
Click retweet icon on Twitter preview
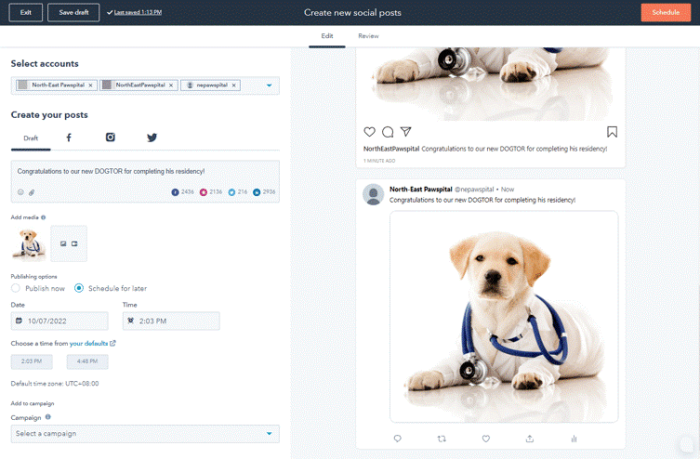[441, 438]
